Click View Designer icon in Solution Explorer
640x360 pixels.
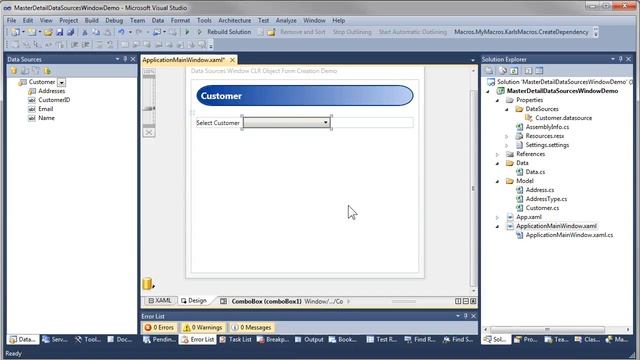(539, 71)
